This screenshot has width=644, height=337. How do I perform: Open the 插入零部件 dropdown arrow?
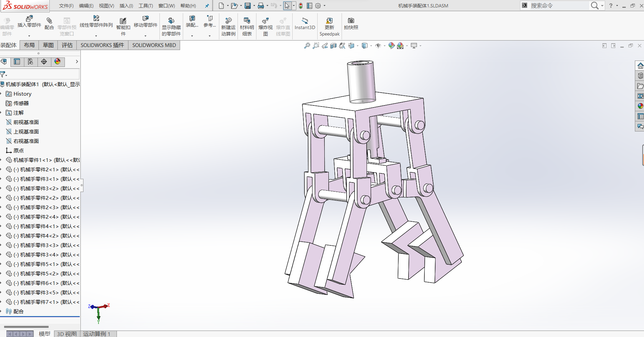point(29,35)
